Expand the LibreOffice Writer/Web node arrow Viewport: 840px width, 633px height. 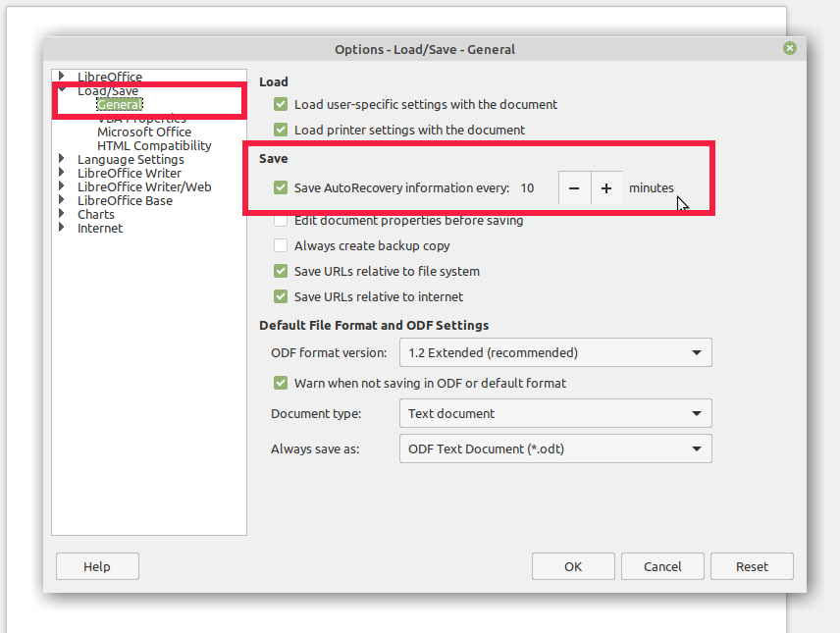(62, 186)
